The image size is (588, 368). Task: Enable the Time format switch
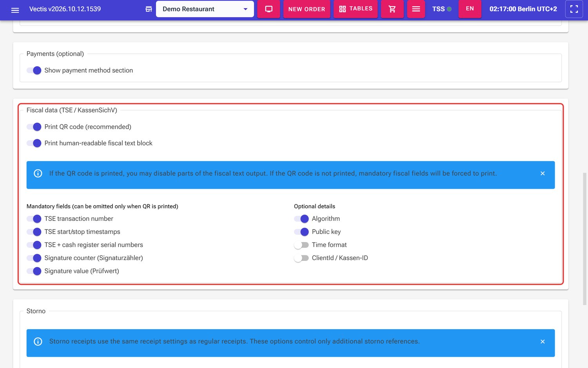point(301,245)
